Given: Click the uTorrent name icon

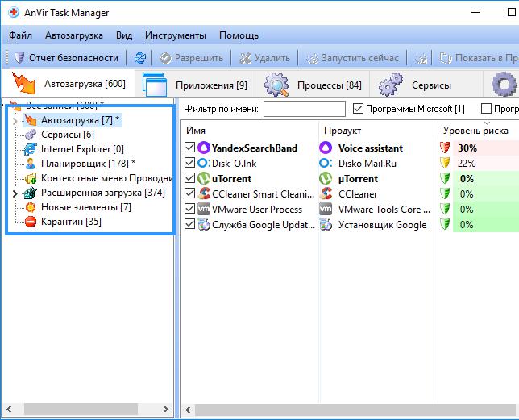Looking at the screenshot, I should pos(204,179).
